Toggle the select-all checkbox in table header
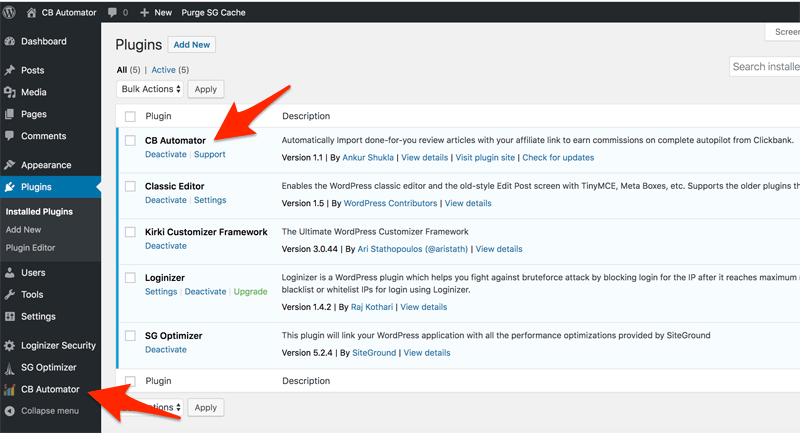The width and height of the screenshot is (800, 433). tap(130, 116)
